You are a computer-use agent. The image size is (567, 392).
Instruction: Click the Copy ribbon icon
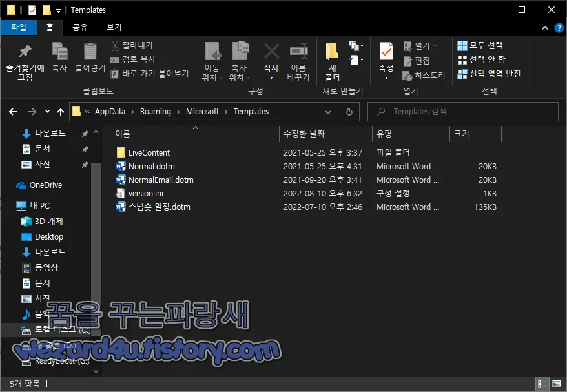tap(59, 57)
